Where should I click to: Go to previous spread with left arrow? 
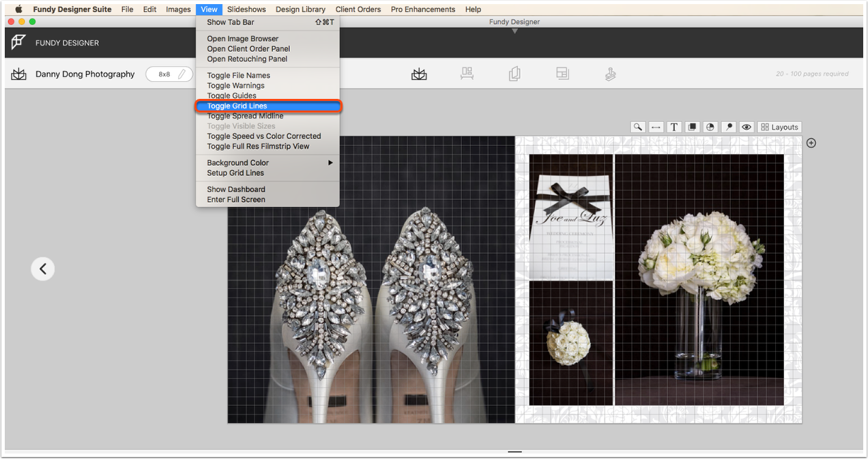click(43, 269)
